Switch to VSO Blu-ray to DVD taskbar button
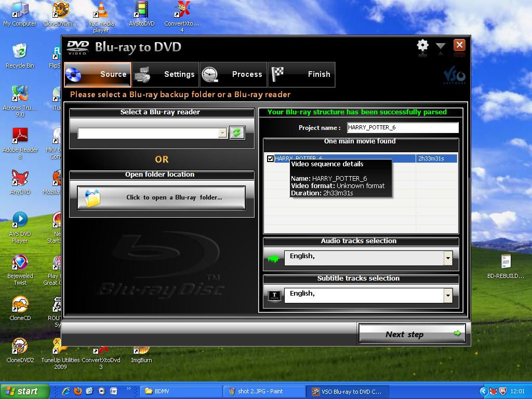 coord(347,391)
